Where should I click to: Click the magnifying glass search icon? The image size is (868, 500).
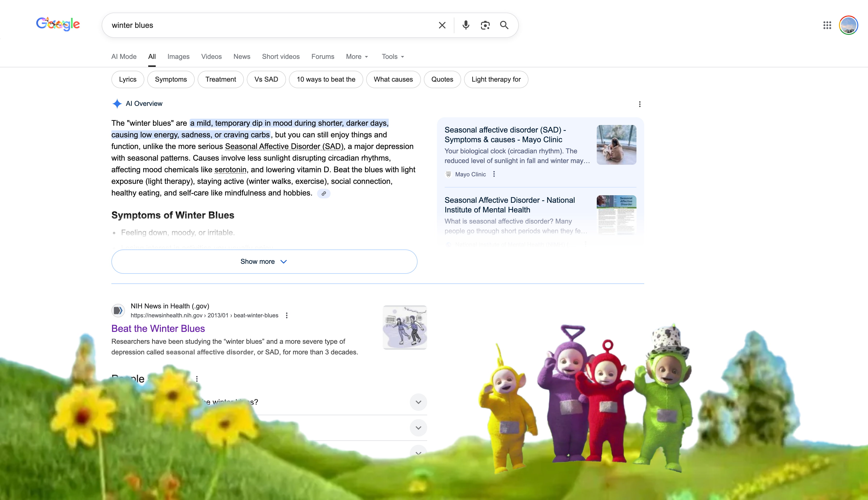pos(504,25)
